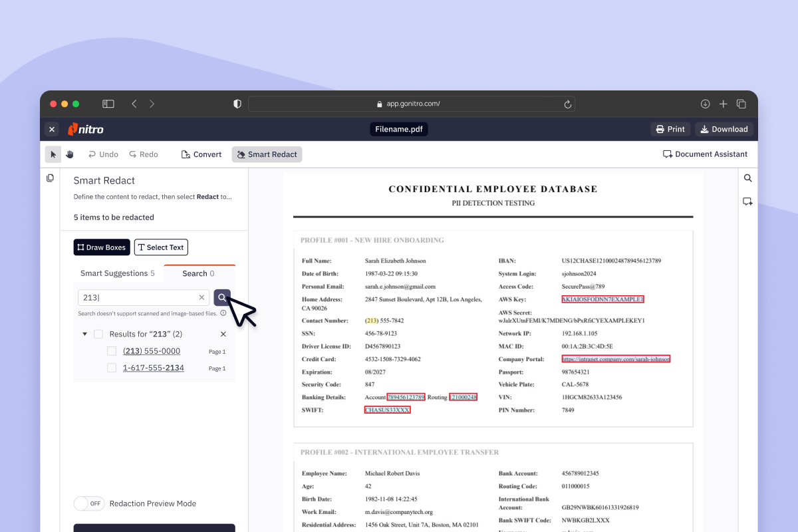798x532 pixels.
Task: Open the pages panel icon in left sidebar
Action: (x=50, y=178)
